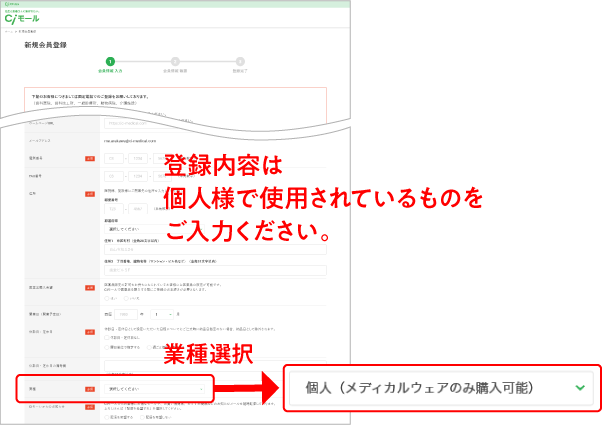Click the second postal code field
The width and height of the screenshot is (610, 425).
[138, 209]
